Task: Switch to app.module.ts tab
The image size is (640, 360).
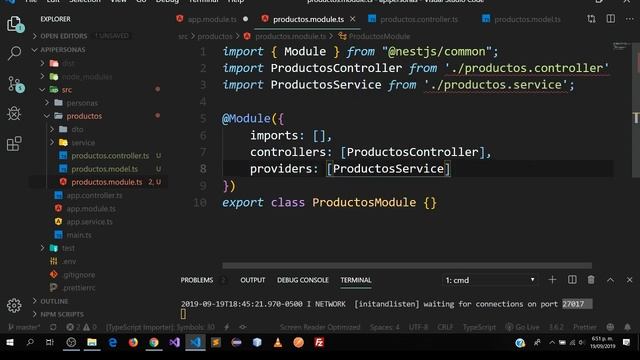Action: pos(212,19)
